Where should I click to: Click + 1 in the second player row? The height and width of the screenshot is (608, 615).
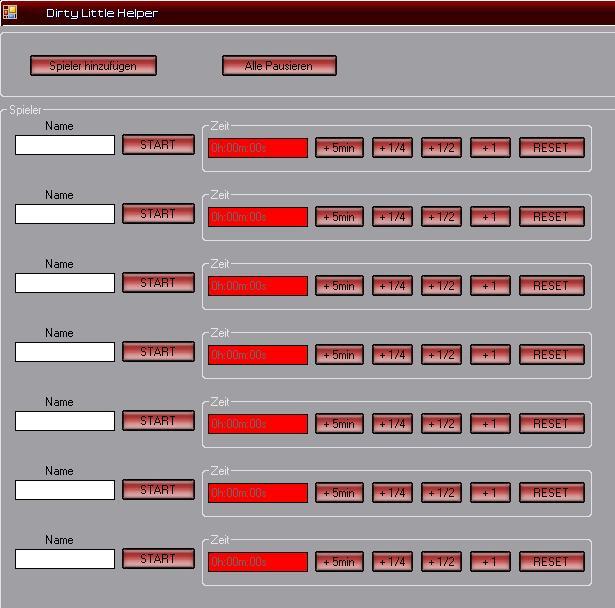pos(490,217)
